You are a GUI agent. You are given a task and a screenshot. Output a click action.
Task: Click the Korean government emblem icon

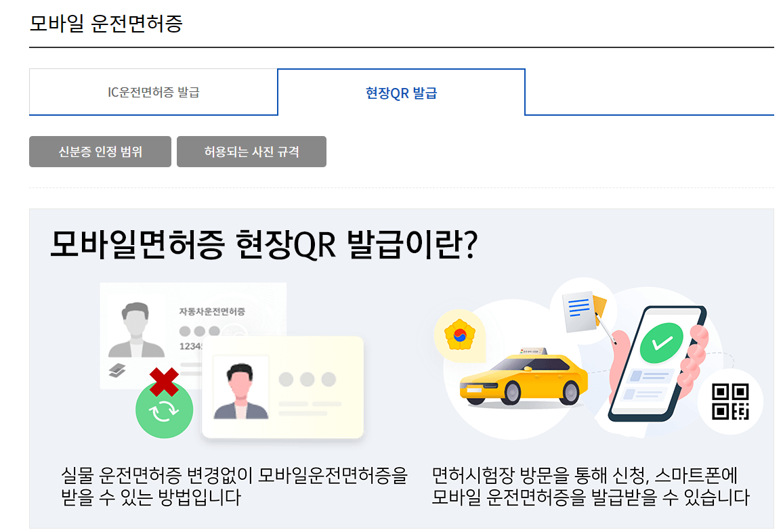pyautogui.click(x=460, y=335)
